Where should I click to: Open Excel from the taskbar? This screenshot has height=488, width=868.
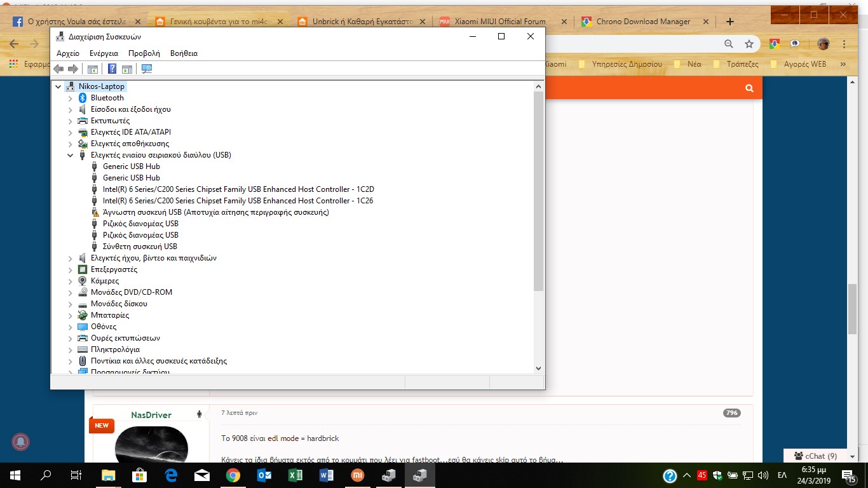pos(295,475)
